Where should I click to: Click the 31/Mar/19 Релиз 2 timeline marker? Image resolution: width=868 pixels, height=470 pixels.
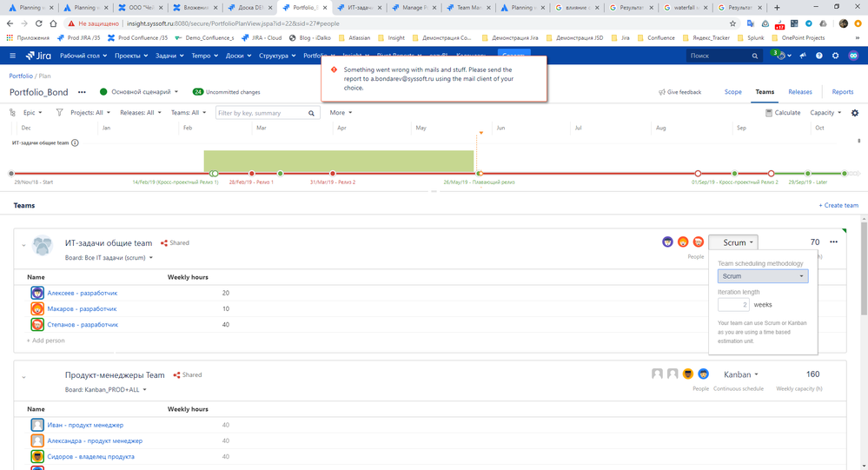[332, 173]
